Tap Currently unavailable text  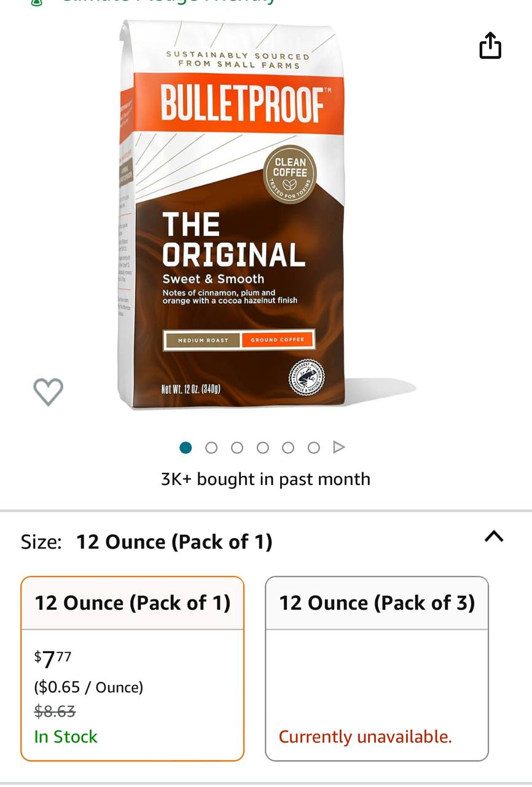[365, 737]
